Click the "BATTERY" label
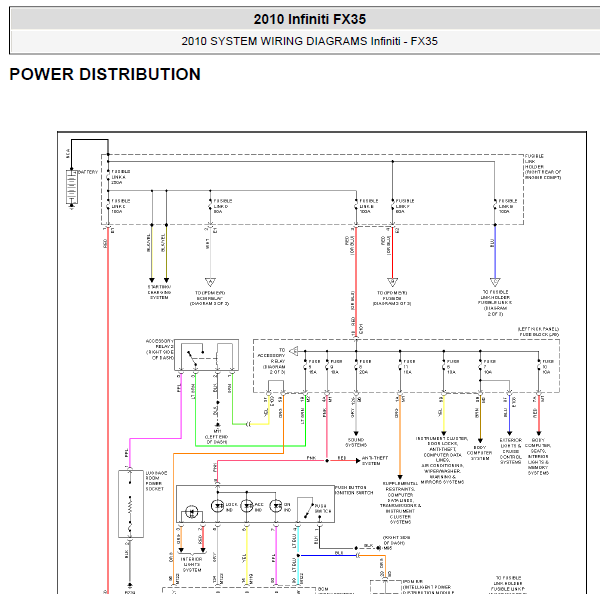Viewport: 600px width, 594px height. pos(88,172)
